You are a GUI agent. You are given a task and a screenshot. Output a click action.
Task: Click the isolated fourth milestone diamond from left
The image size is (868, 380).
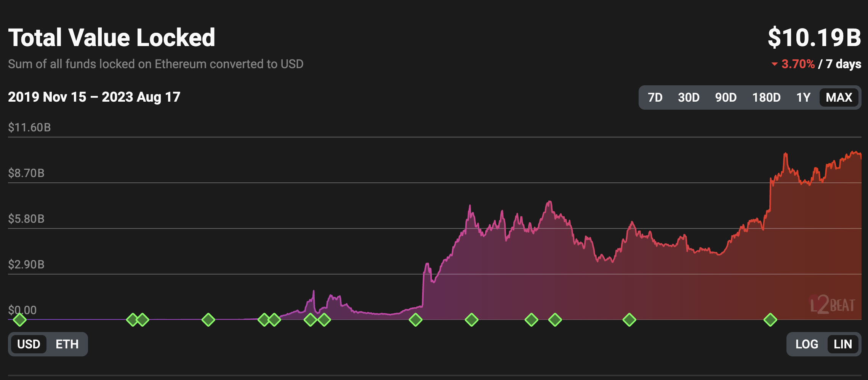(208, 320)
